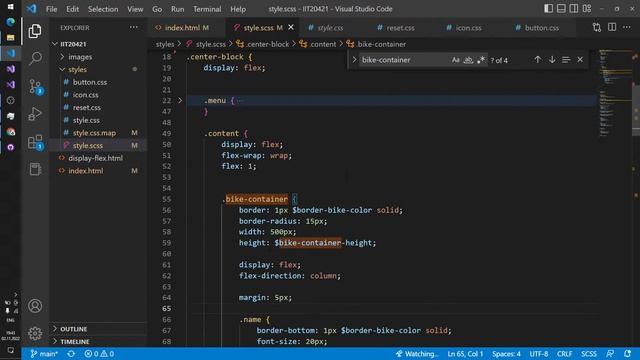Viewport: 640px width, 360px height.
Task: Open the Edit menu
Action: point(72,9)
